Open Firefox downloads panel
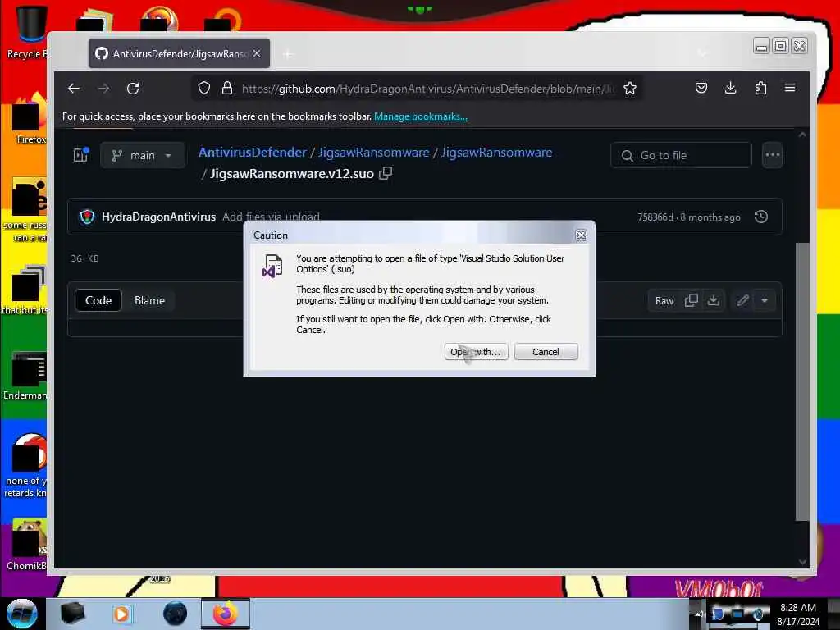The width and height of the screenshot is (840, 630). click(731, 89)
